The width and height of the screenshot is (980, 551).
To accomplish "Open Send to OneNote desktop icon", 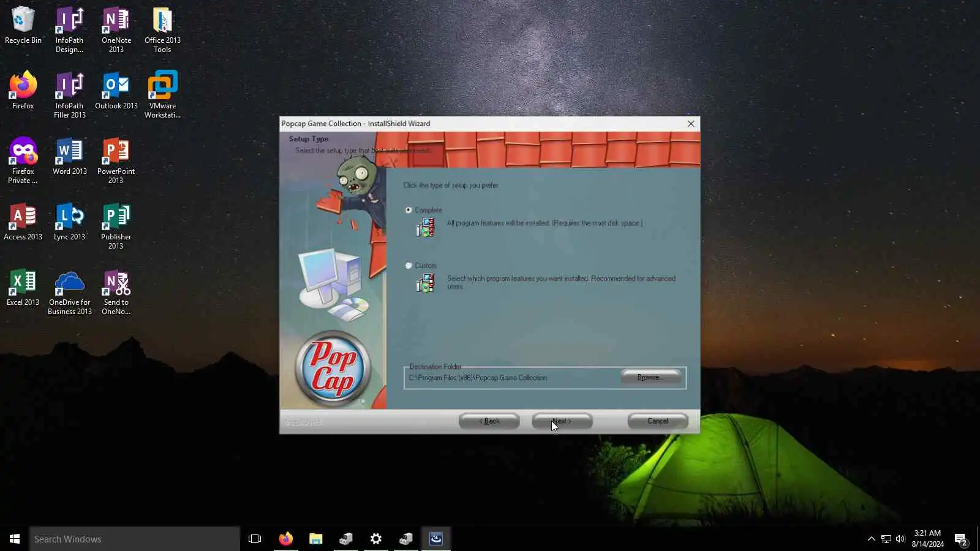I will point(116,291).
